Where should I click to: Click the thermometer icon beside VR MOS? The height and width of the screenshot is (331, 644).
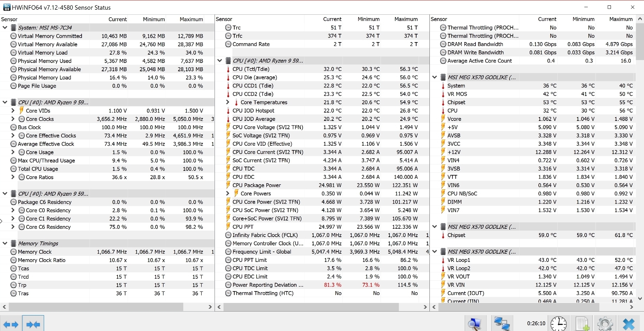pos(443,94)
